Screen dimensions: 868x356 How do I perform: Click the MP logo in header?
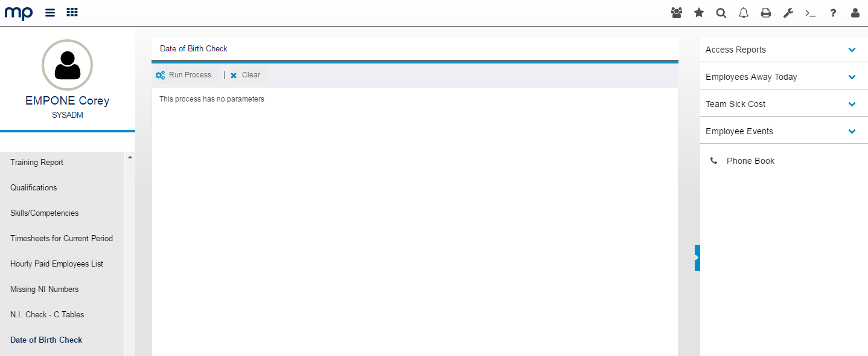tap(19, 13)
